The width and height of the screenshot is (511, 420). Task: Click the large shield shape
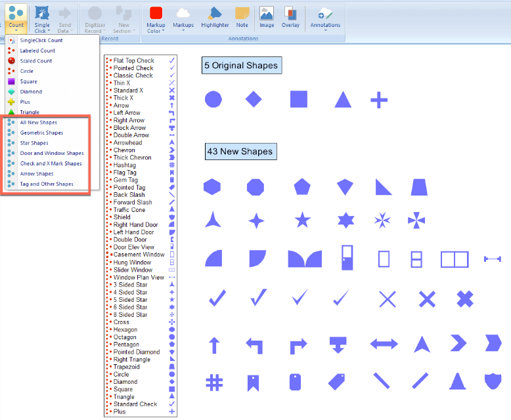(x=493, y=381)
